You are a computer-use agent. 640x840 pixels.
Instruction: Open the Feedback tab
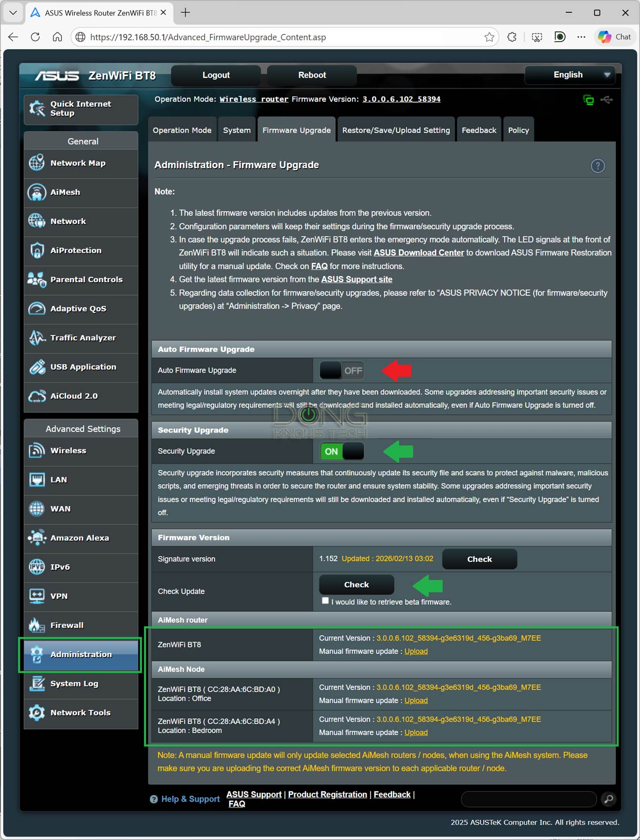click(x=479, y=130)
